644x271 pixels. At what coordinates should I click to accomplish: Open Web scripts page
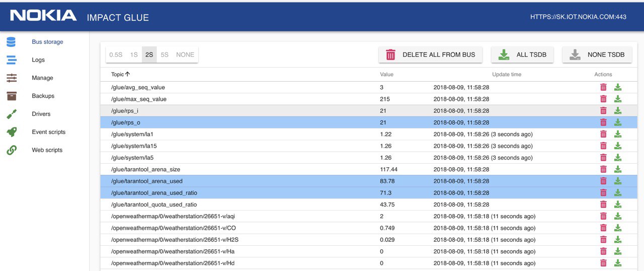click(47, 150)
